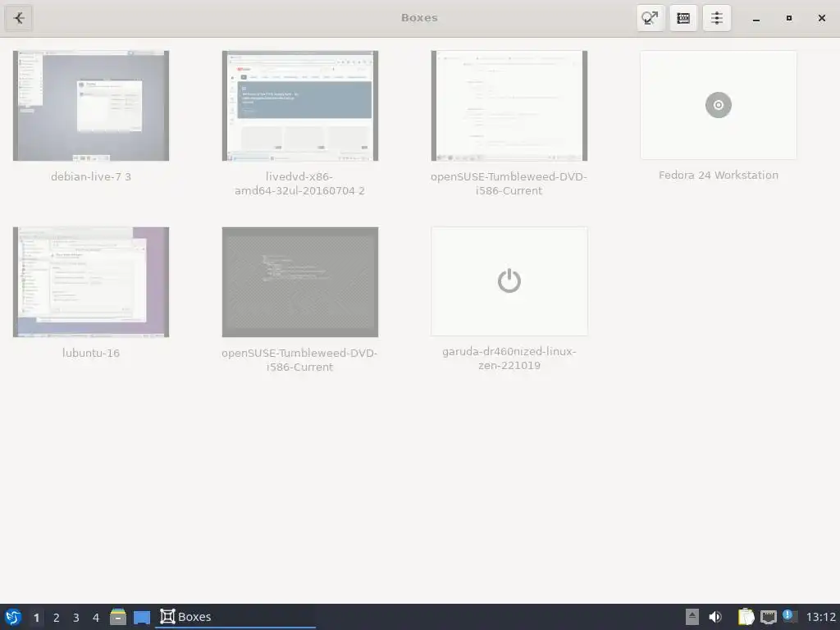840x630 pixels.
Task: Open the lubuntu-16 box thumbnail
Action: coord(91,282)
